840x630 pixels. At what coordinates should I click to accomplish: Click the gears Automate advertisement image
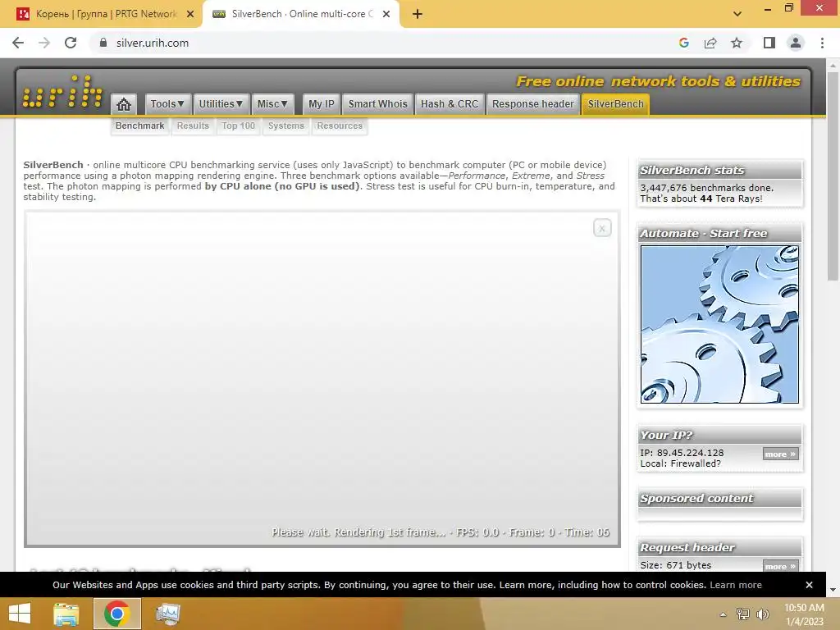pyautogui.click(x=719, y=324)
